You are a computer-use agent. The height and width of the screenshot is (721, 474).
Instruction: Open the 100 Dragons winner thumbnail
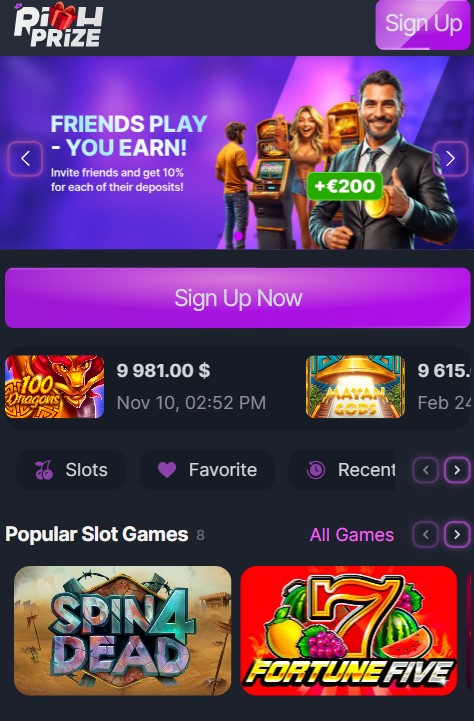[54, 387]
